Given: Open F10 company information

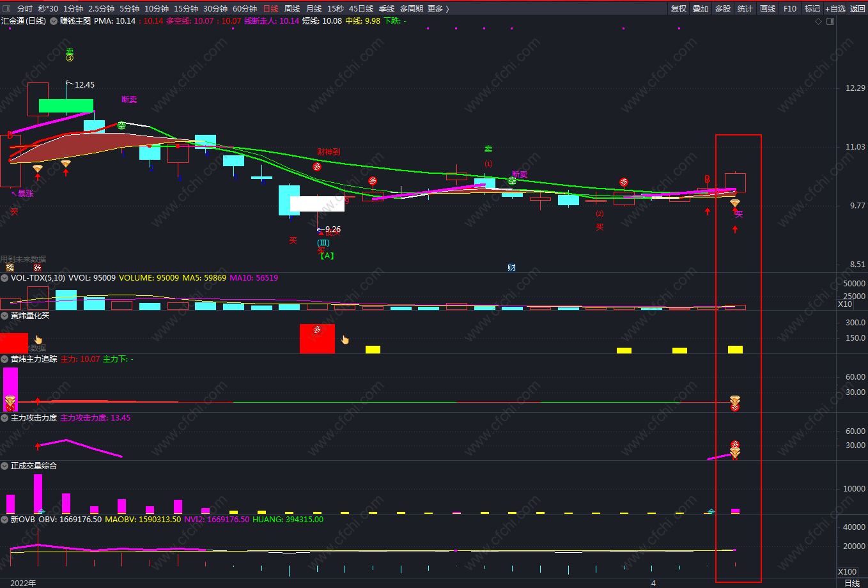Looking at the screenshot, I should [x=790, y=8].
